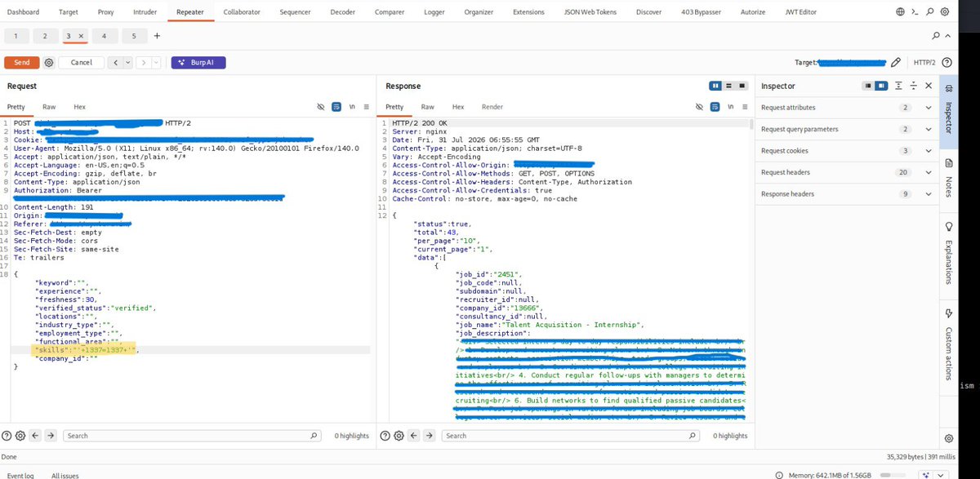Send the request
980x479 pixels.
[21, 63]
